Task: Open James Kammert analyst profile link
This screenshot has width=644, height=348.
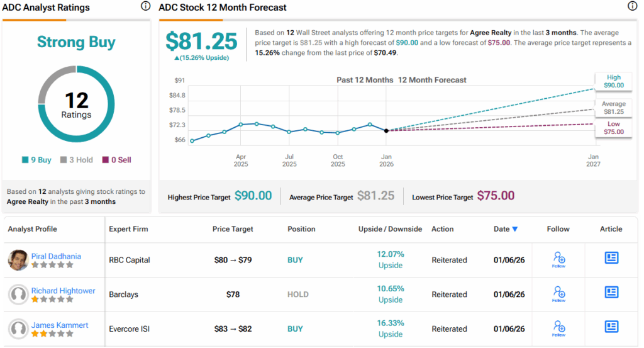Action: [x=60, y=325]
